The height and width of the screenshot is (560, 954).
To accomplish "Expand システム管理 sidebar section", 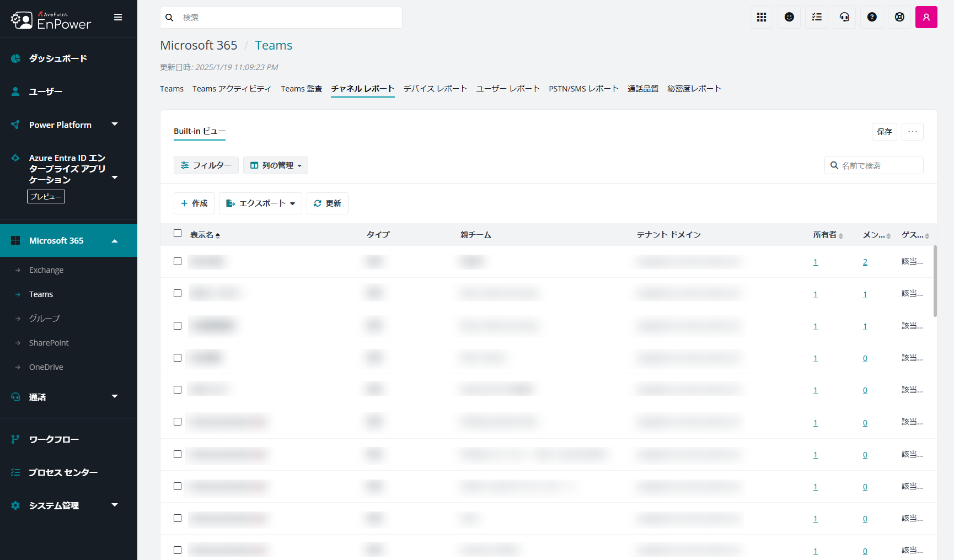I will click(115, 505).
